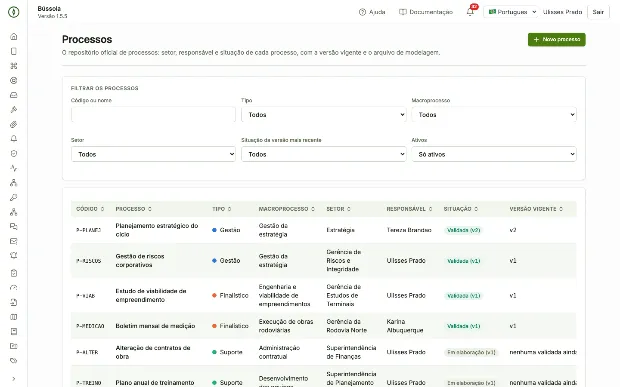The width and height of the screenshot is (620, 387).
Task: Open the blank page icon in sidebar
Action: [14, 51]
